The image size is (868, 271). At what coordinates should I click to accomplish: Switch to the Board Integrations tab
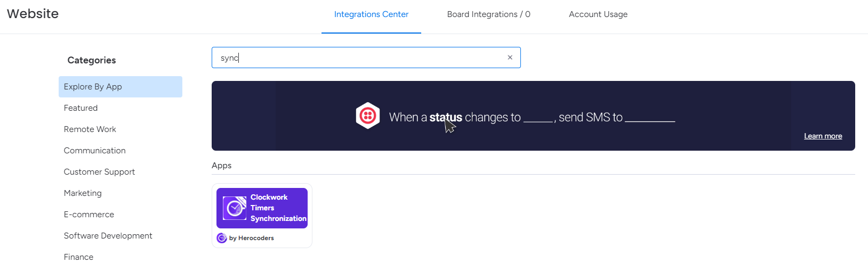click(x=488, y=14)
